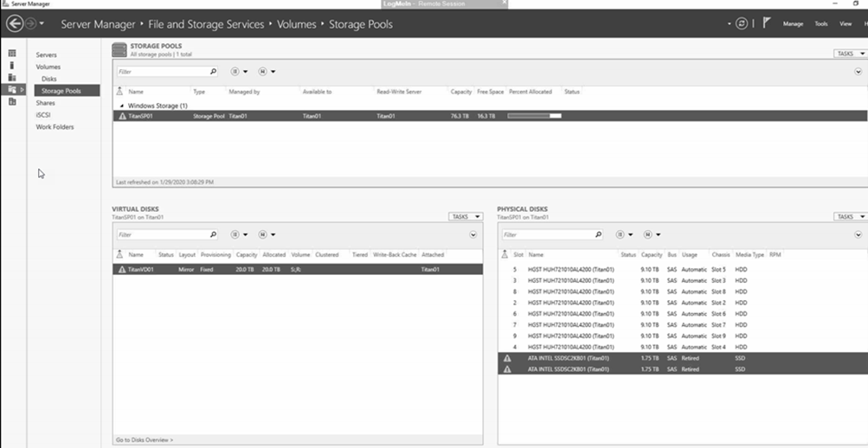Image resolution: width=868 pixels, height=448 pixels.
Task: Select the HGST disk in Slot 8
Action: 683,291
